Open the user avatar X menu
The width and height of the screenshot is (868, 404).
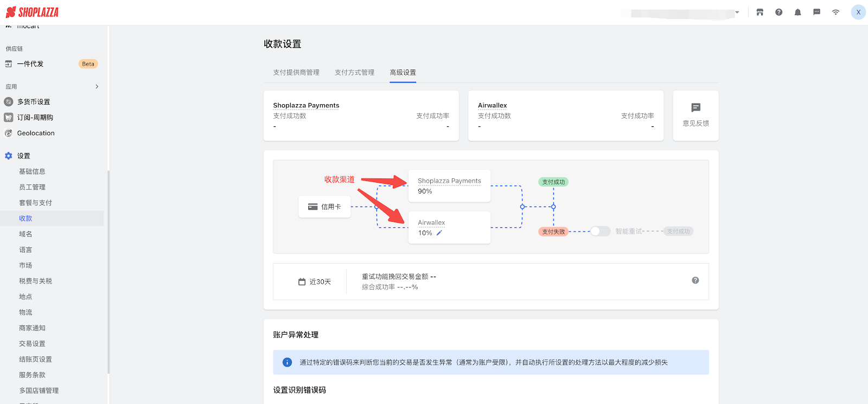pyautogui.click(x=858, y=12)
